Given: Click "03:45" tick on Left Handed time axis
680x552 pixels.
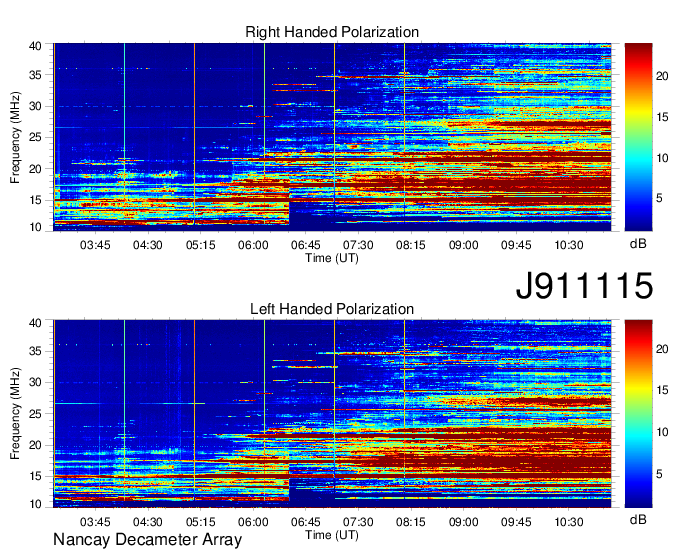Looking at the screenshot, I should click(95, 522).
